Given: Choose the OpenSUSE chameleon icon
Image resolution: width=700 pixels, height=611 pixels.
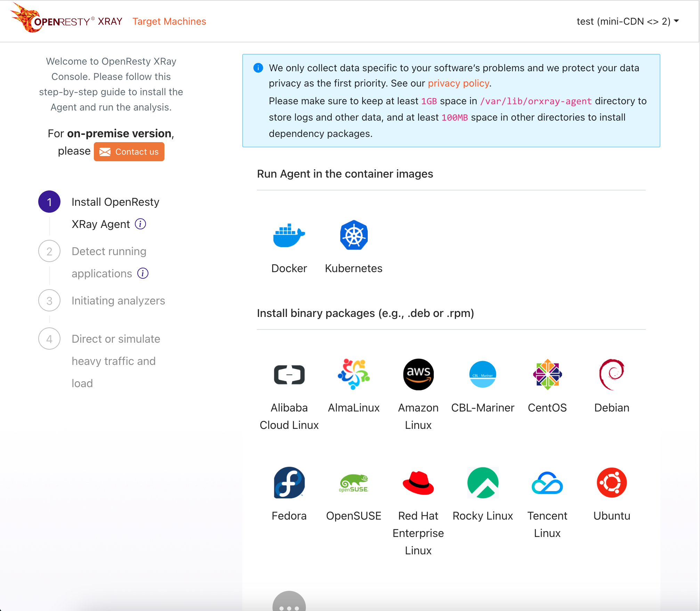Looking at the screenshot, I should point(354,483).
